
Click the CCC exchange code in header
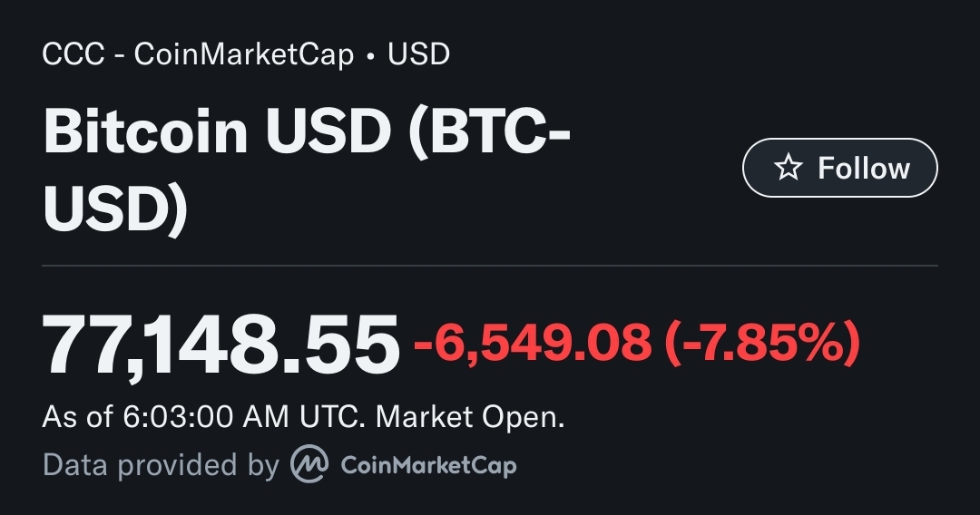(x=73, y=53)
